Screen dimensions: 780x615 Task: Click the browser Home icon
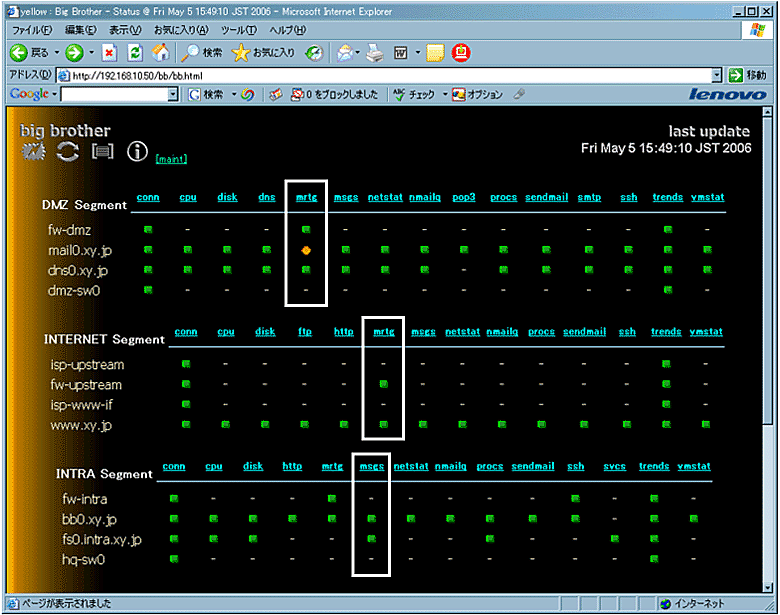(x=160, y=52)
